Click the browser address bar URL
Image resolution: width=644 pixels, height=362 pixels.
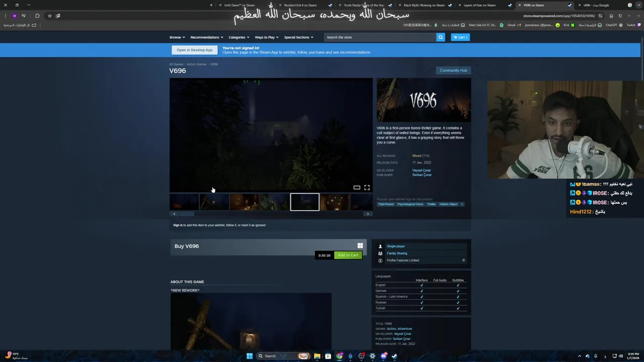point(559,16)
